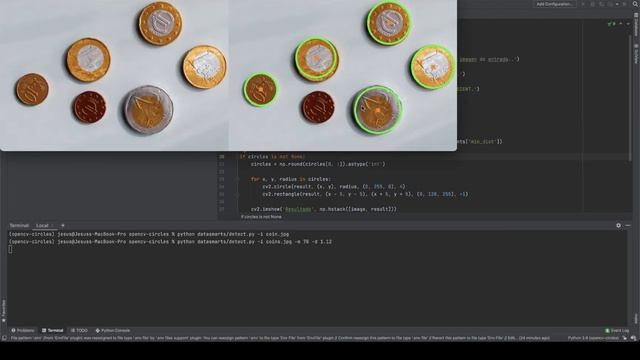640x360 pixels.
Task: Open the Add Configuration dropdown
Action: pyautogui.click(x=554, y=4)
